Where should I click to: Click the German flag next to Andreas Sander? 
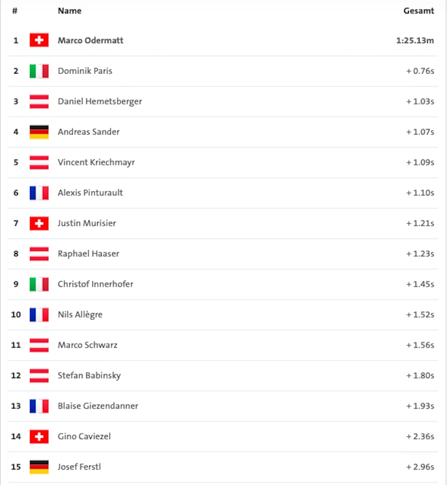(x=39, y=132)
